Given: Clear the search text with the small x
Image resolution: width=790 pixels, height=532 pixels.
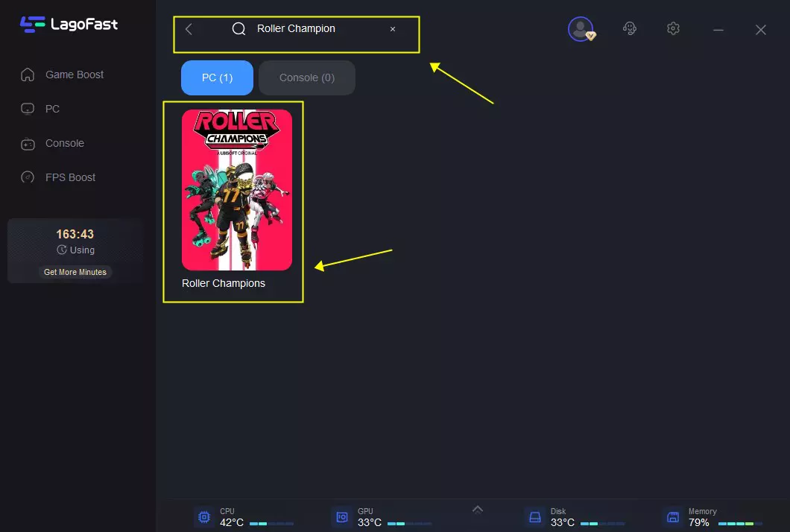Looking at the screenshot, I should click(393, 29).
